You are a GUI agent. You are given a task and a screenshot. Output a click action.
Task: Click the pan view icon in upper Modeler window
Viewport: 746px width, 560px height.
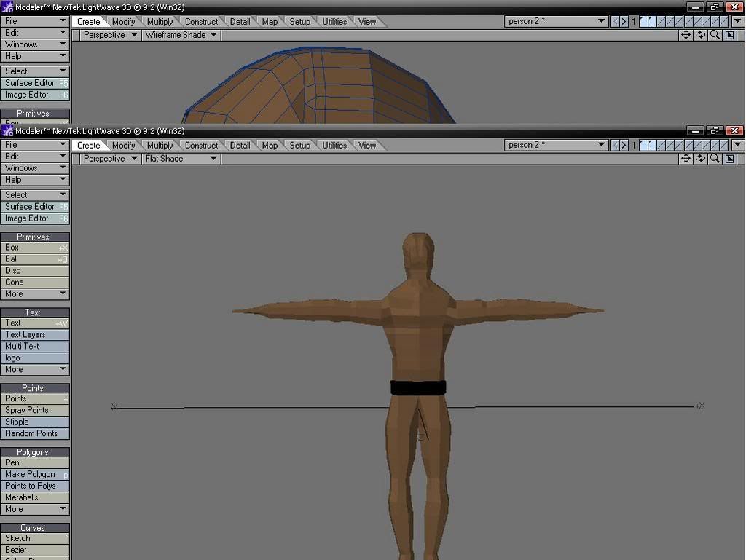click(686, 35)
